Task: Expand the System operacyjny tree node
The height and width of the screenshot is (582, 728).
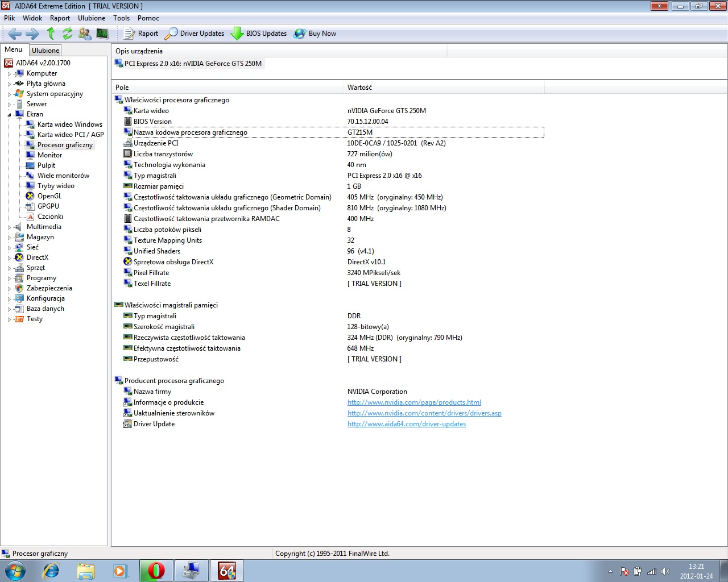Action: pyautogui.click(x=9, y=94)
